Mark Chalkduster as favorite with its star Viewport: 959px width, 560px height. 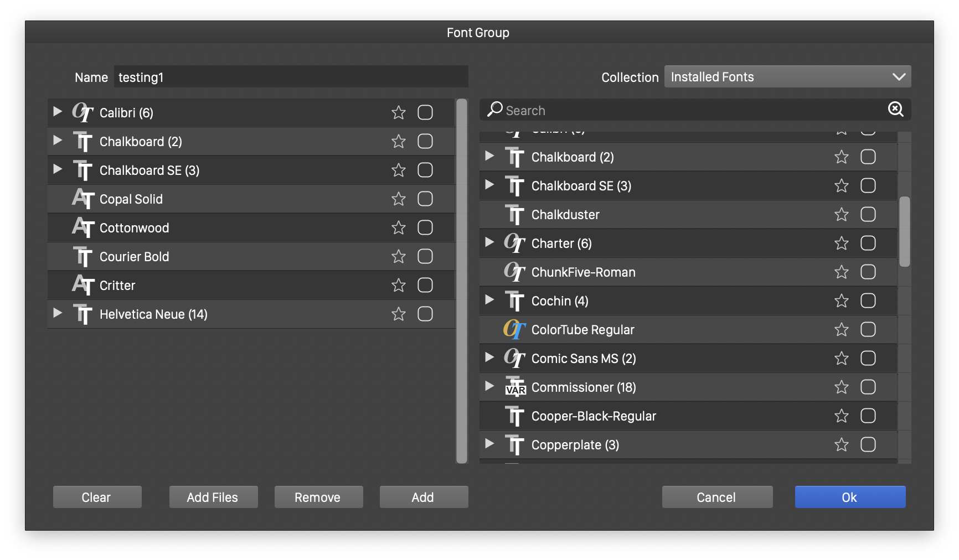point(841,214)
